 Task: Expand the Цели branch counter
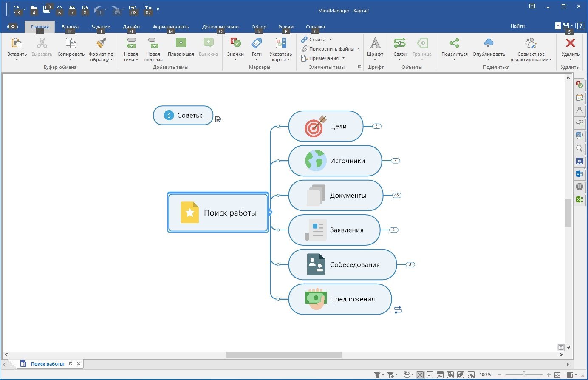pyautogui.click(x=376, y=126)
